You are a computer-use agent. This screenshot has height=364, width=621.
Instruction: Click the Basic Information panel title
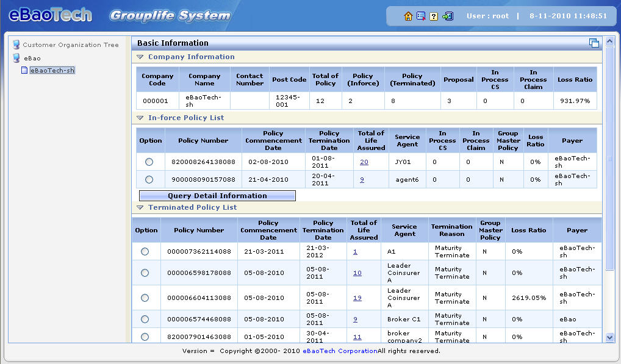point(173,43)
